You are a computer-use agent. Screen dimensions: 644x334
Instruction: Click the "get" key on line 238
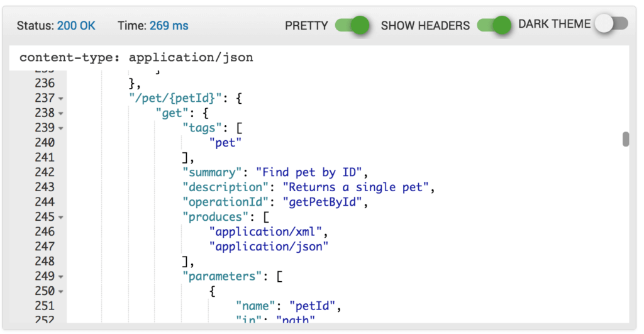click(172, 113)
